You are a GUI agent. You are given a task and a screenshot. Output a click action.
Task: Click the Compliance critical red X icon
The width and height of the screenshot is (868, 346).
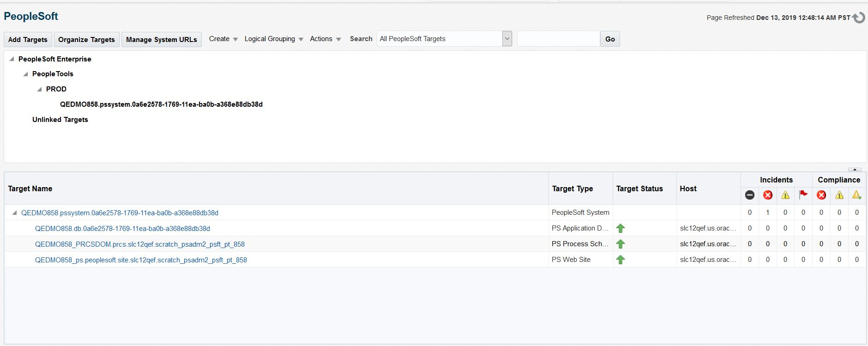(x=821, y=195)
